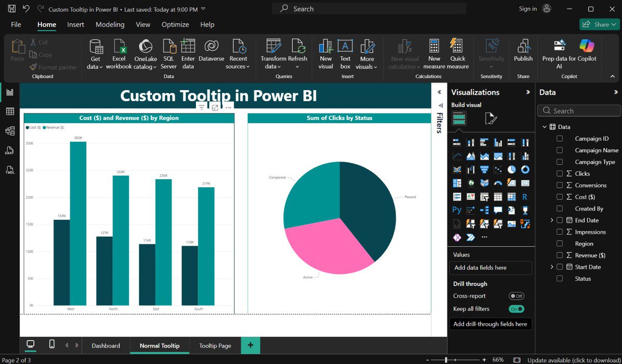The height and width of the screenshot is (364, 622).
Task: Switch to the Modeling ribbon tab
Action: pos(110,24)
